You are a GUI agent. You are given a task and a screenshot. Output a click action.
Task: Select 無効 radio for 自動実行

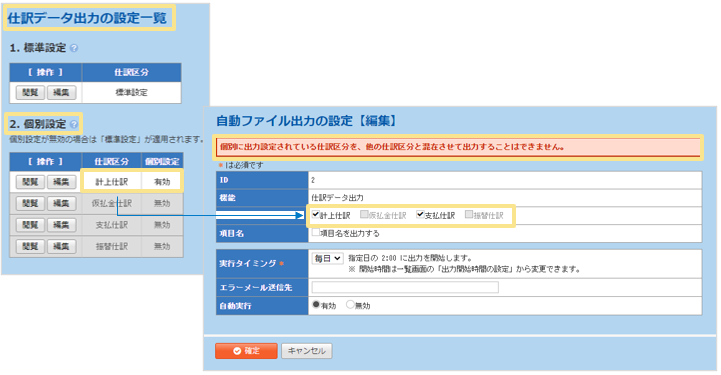[350, 304]
